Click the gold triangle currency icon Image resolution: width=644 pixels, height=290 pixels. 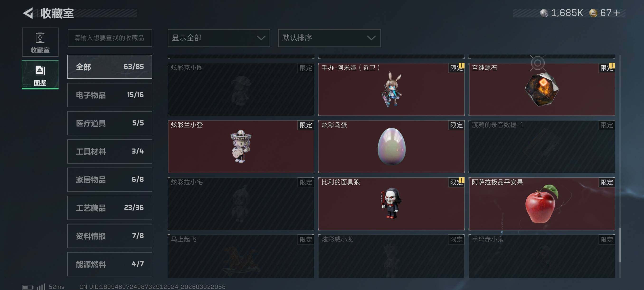[593, 13]
